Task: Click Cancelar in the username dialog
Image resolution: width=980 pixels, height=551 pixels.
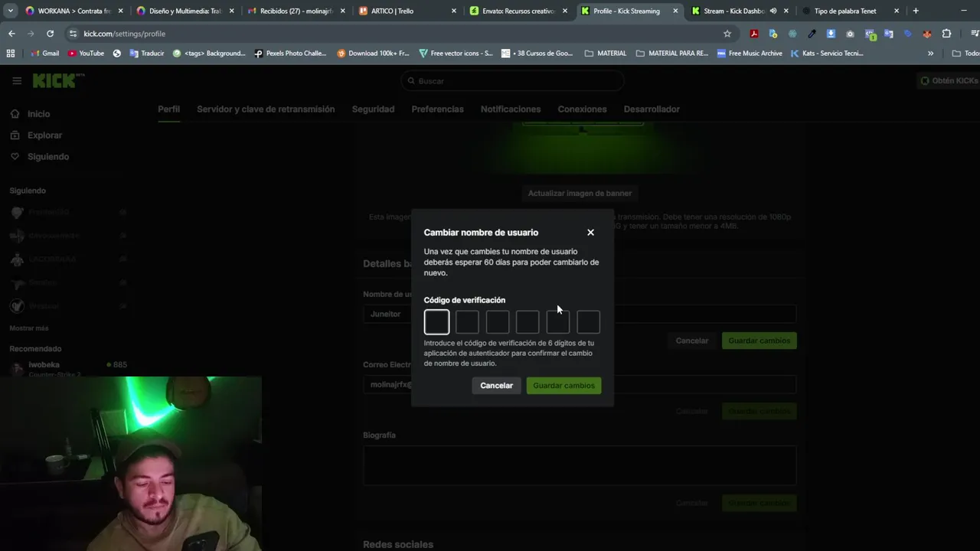Action: 496,386
